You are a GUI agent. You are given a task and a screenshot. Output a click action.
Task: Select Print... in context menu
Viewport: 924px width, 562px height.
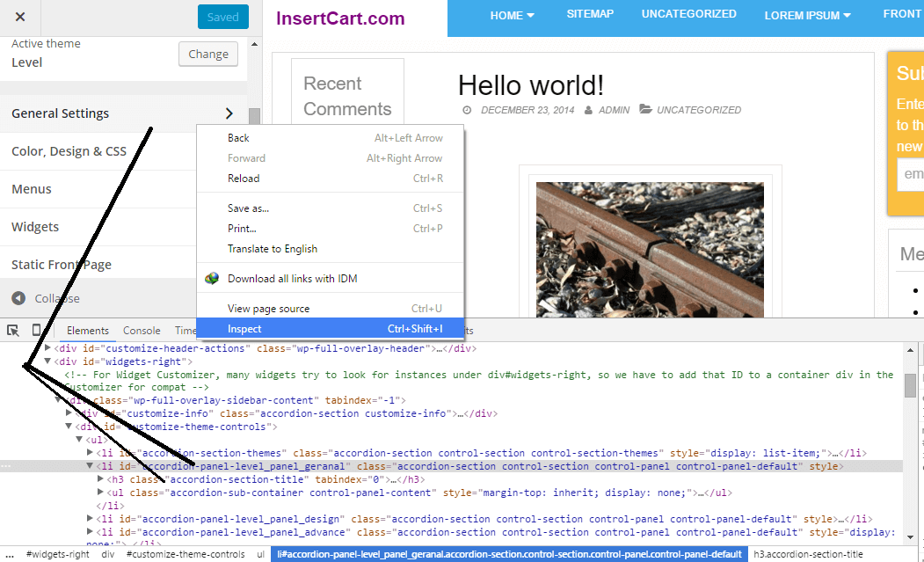coord(330,228)
